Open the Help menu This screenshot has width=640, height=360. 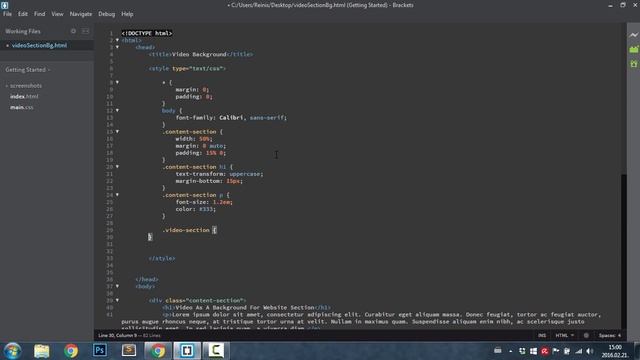pos(127,14)
